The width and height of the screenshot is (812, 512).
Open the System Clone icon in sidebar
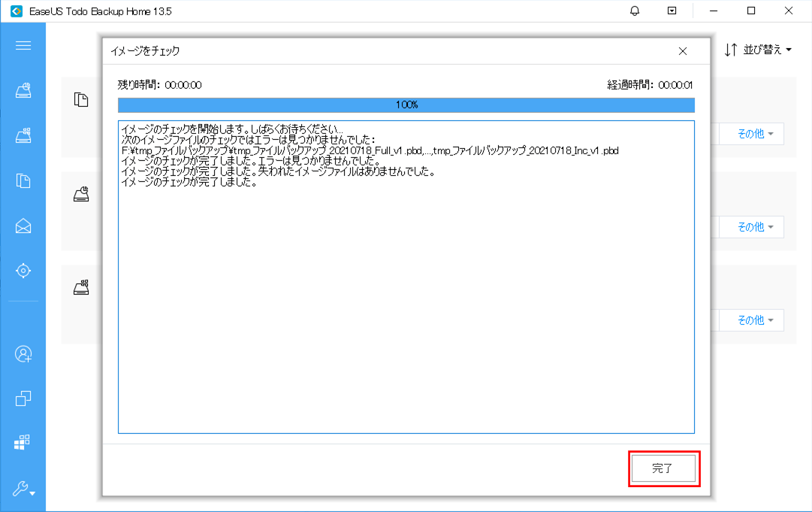point(23,442)
